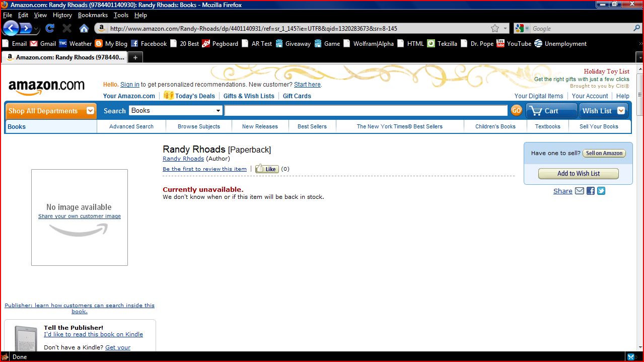Bookmark this page with the star icon
644x362 pixels.
pos(495,29)
